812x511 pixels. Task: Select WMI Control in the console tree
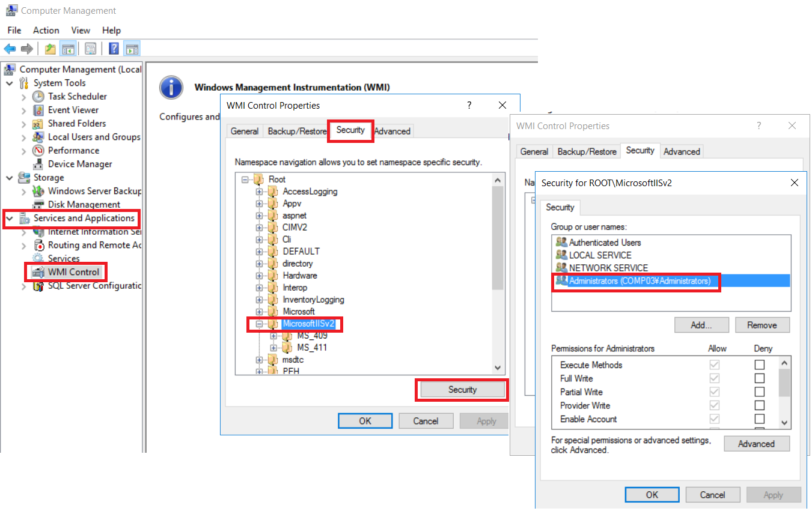71,272
